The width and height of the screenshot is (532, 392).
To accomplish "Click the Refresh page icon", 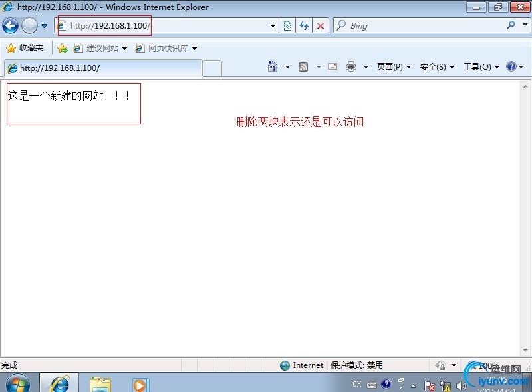I will (x=304, y=26).
